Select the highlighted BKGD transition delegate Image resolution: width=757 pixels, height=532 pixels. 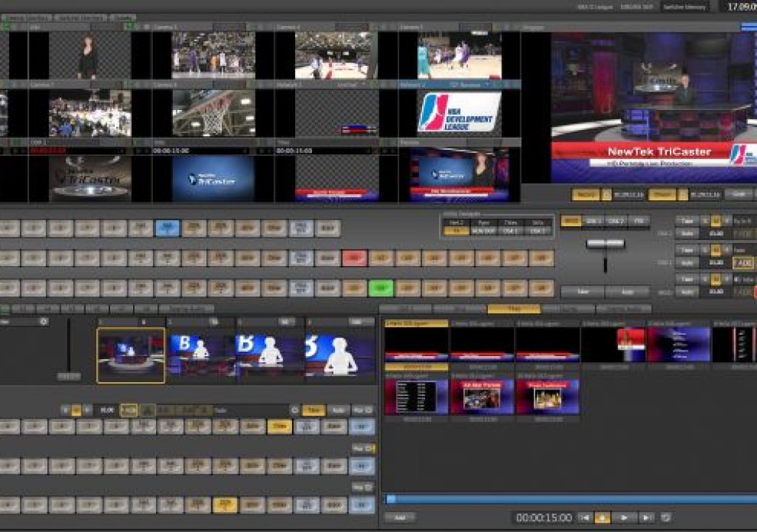point(571,221)
